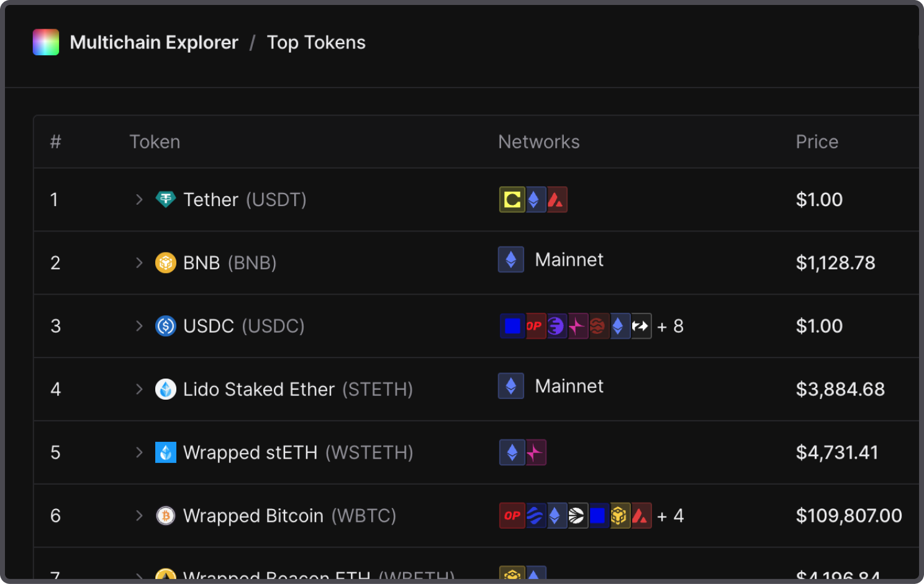This screenshot has height=584, width=924.
Task: Expand the USDC row chevron
Action: point(139,326)
